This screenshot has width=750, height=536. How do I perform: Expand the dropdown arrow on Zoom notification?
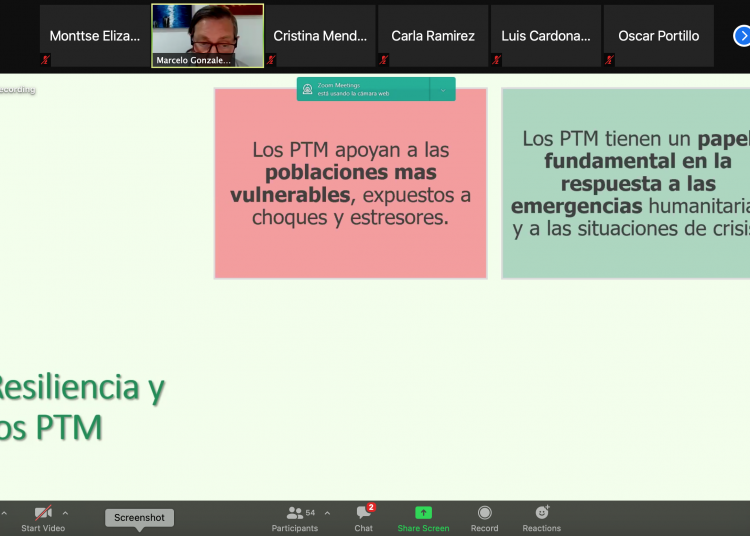(442, 89)
